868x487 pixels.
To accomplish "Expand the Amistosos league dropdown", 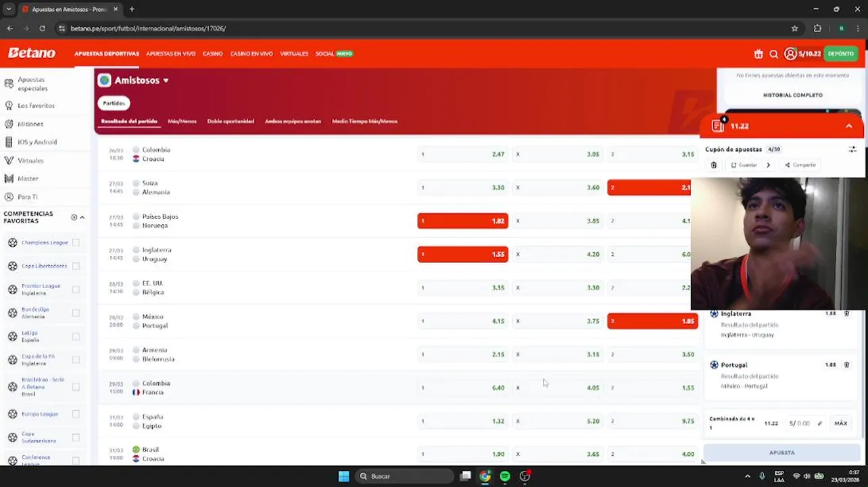I will coord(166,80).
